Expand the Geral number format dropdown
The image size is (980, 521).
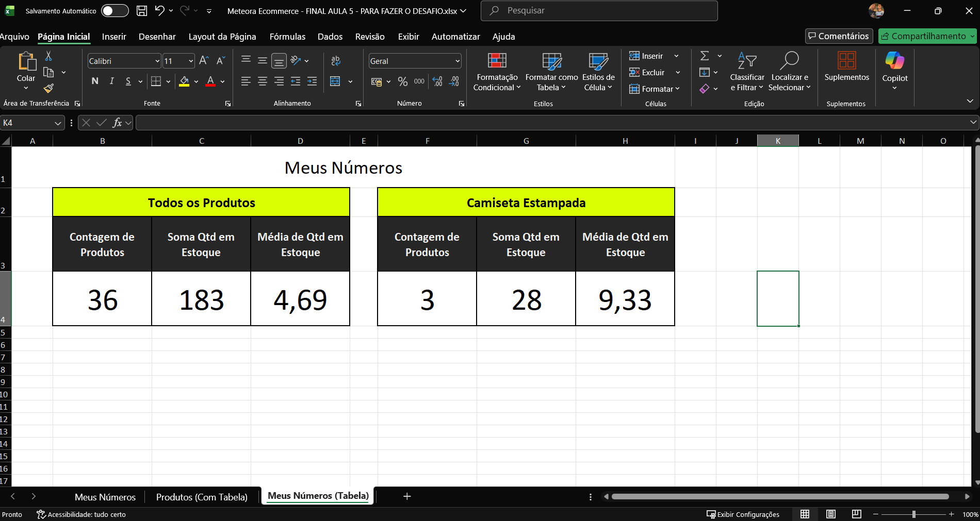coord(457,61)
